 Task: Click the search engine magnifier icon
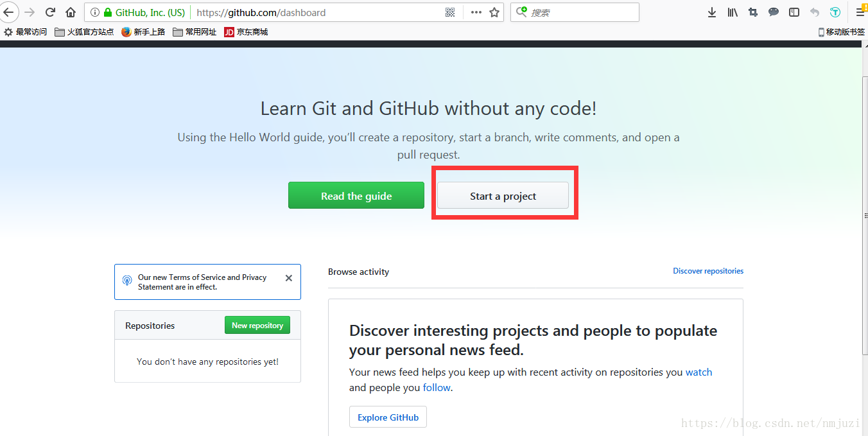(521, 12)
